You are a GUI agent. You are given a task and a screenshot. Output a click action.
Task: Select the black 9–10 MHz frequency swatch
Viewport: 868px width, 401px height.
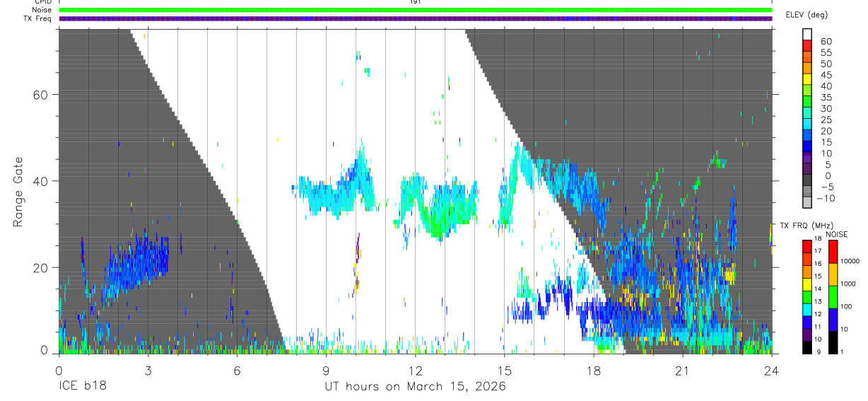pos(808,347)
